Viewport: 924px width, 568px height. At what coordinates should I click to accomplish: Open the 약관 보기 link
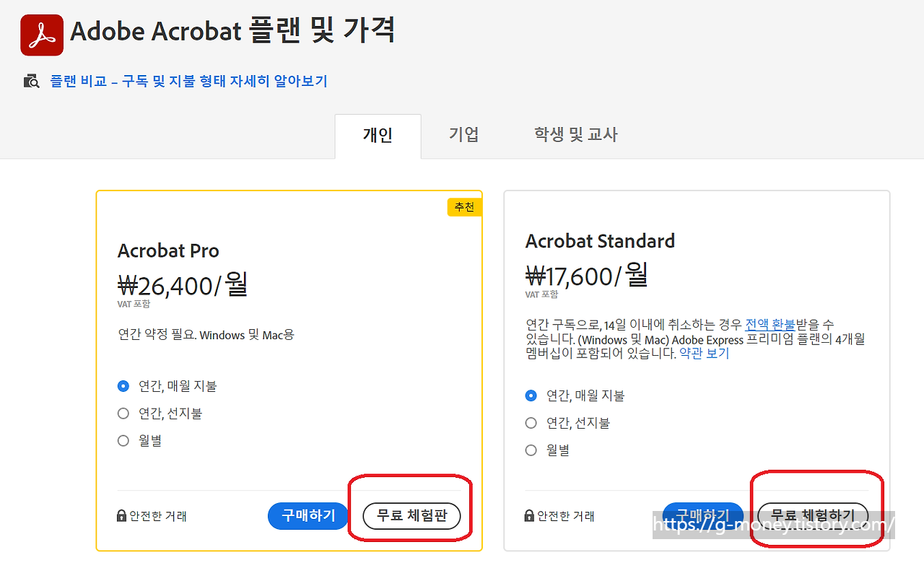click(705, 354)
